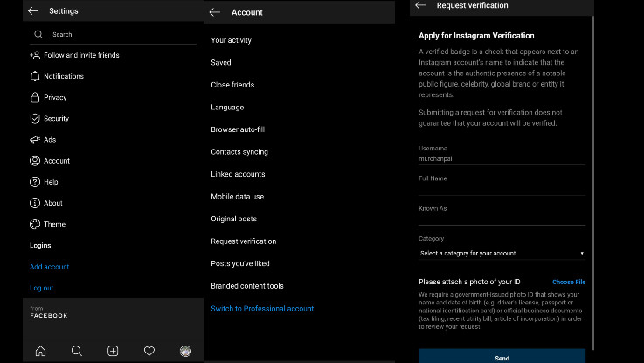This screenshot has height=363, width=644.
Task: Click the Help question mark icon
Action: [x=35, y=182]
